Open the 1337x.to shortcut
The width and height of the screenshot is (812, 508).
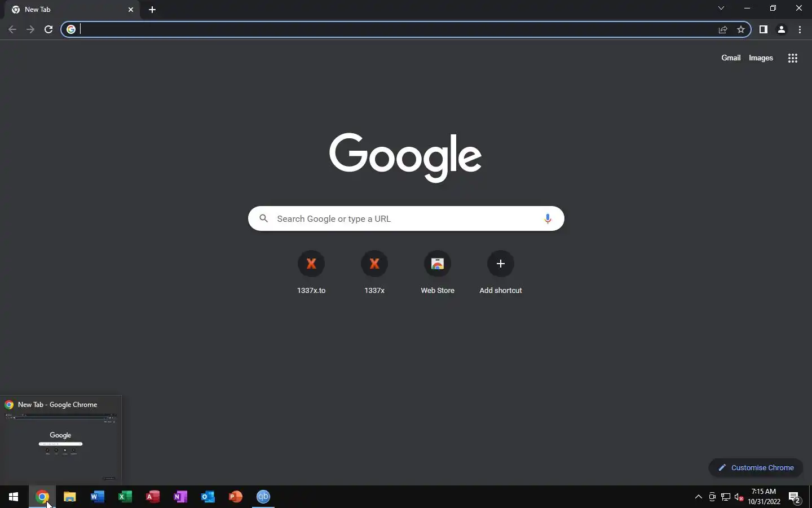[311, 273]
